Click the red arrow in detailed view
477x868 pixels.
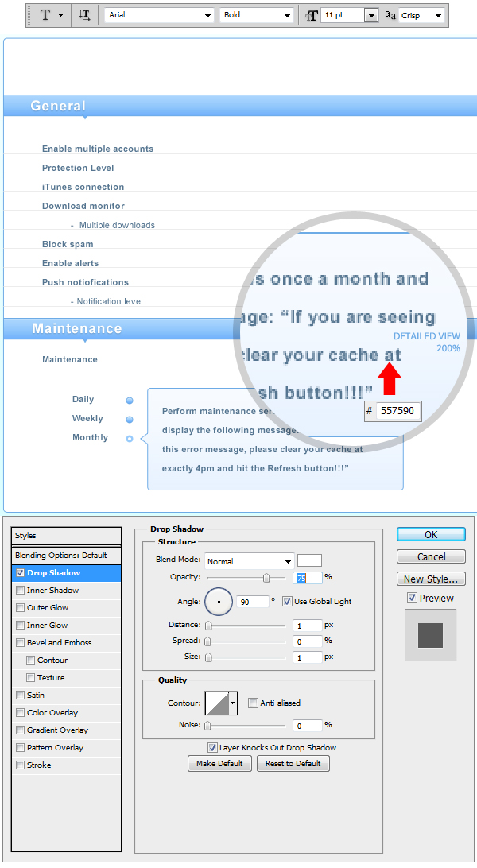(x=390, y=378)
